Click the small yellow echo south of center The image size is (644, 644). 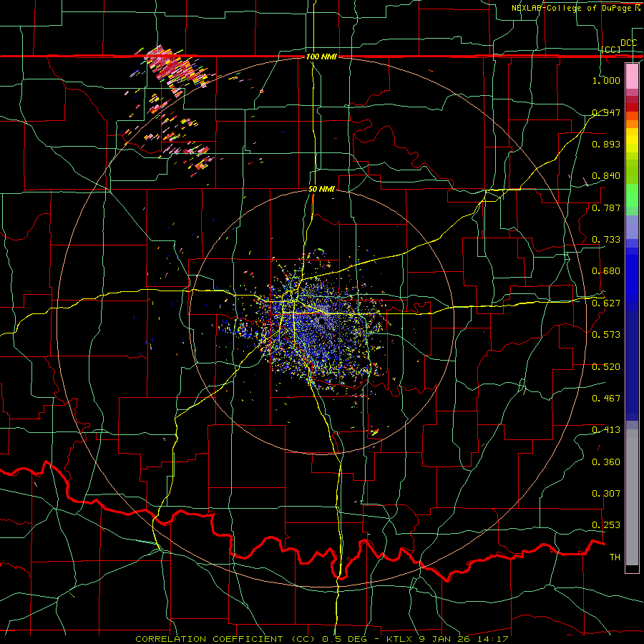tap(374, 432)
